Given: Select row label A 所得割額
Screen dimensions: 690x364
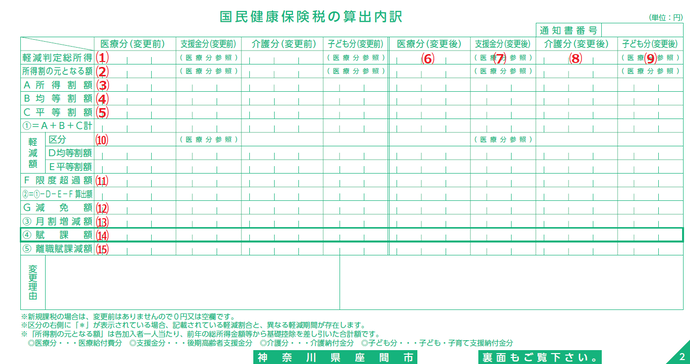Looking at the screenshot, I should point(57,85).
